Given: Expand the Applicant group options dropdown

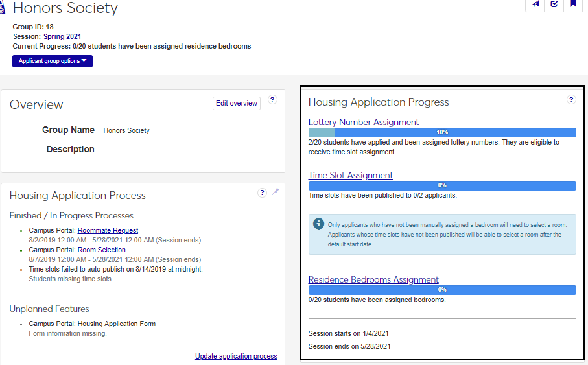Looking at the screenshot, I should [52, 61].
